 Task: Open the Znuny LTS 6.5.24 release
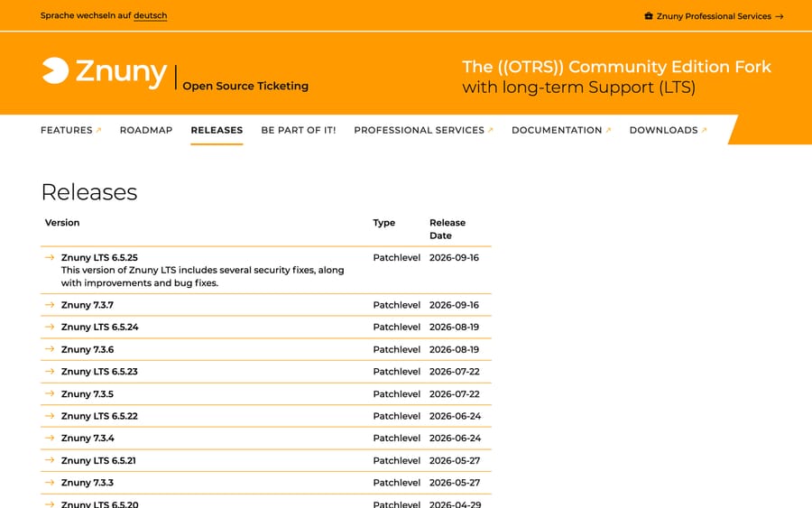pyautogui.click(x=99, y=327)
